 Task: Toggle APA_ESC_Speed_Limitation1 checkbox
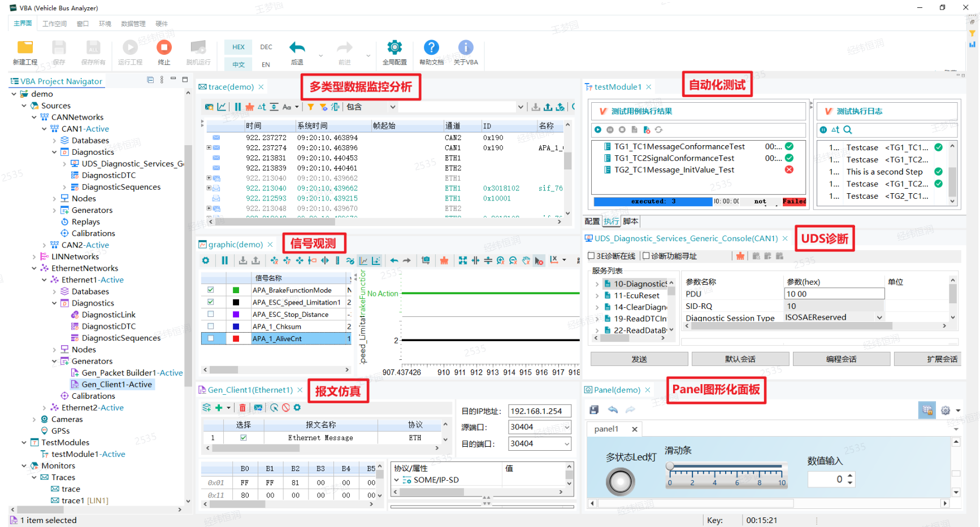coord(211,302)
